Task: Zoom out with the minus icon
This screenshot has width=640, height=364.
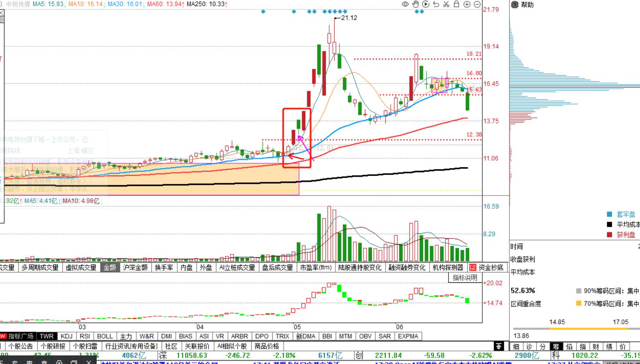Action: tap(477, 4)
